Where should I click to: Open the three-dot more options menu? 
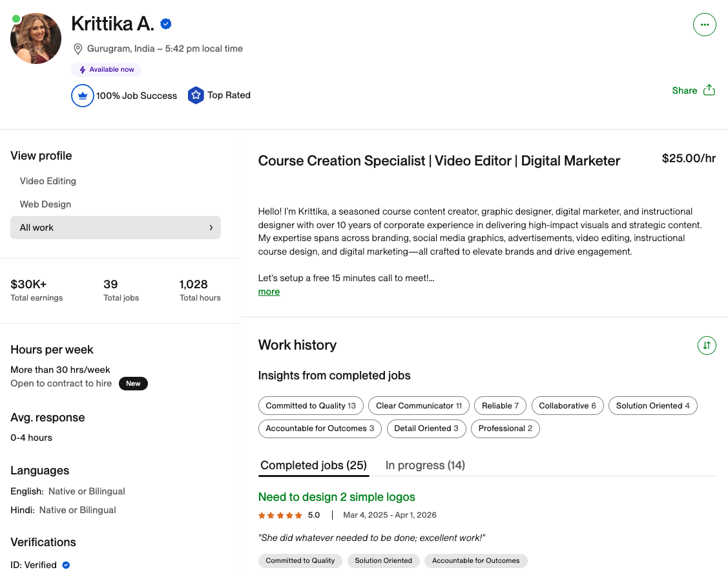click(704, 25)
